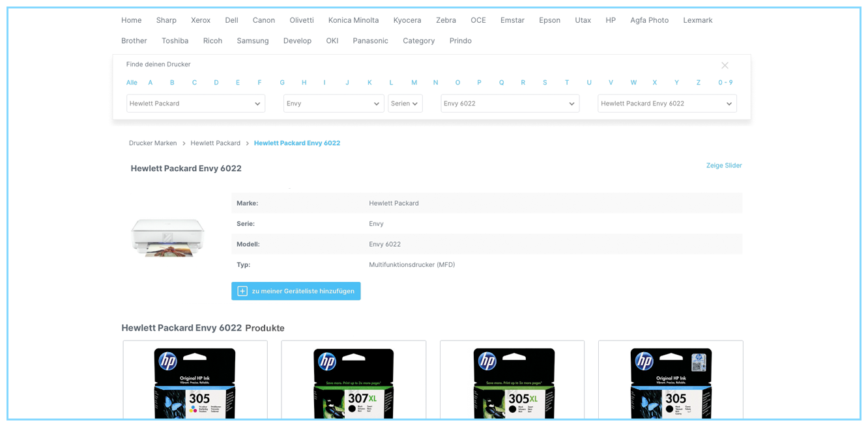This screenshot has height=427, width=868.
Task: Open the Konica Minolta menu
Action: 353,20
